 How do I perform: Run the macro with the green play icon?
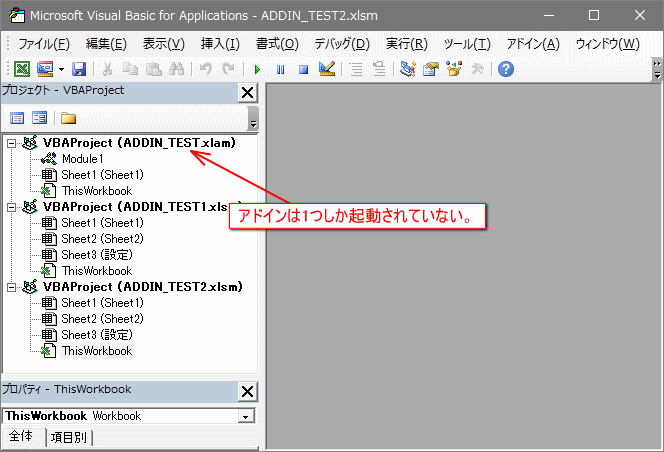click(257, 69)
